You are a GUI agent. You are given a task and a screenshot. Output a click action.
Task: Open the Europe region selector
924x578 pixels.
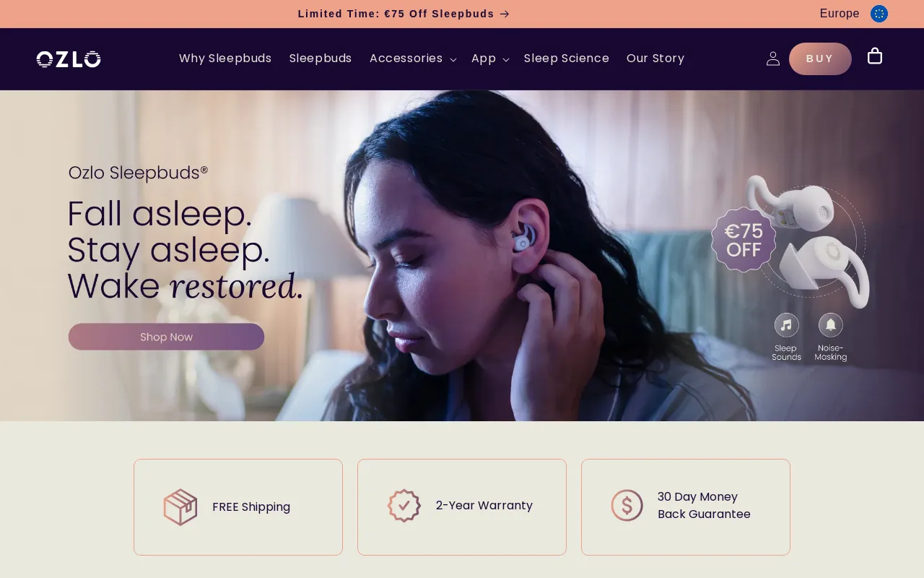tap(853, 14)
